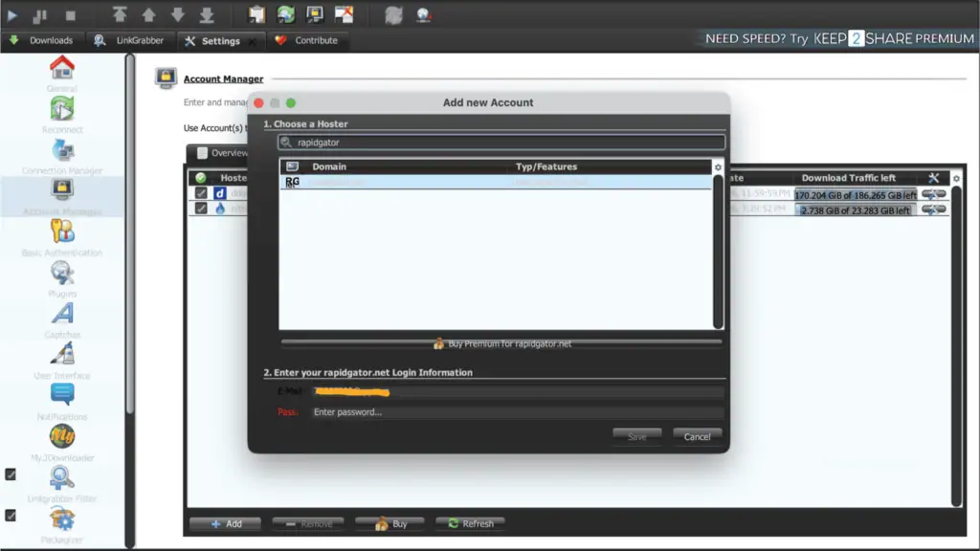This screenshot has height=551, width=980.
Task: Click the Keep2Share Premium banner
Action: pyautogui.click(x=838, y=38)
